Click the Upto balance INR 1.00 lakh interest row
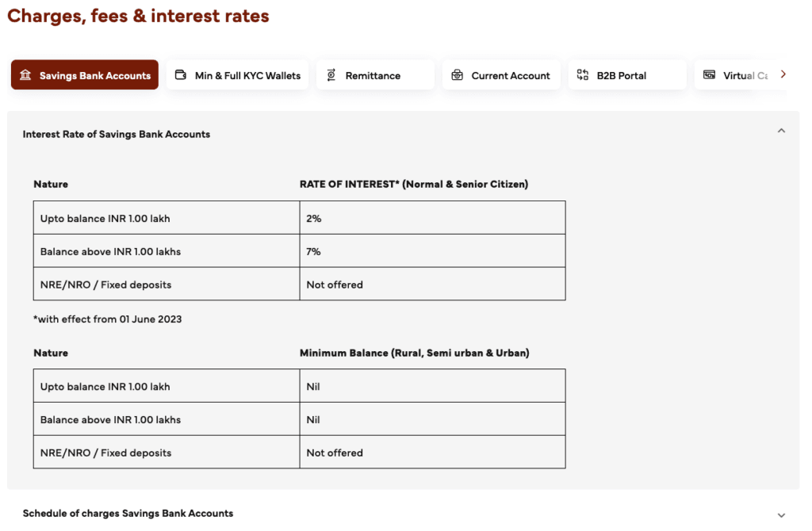The height and width of the screenshot is (531, 812). pos(299,218)
